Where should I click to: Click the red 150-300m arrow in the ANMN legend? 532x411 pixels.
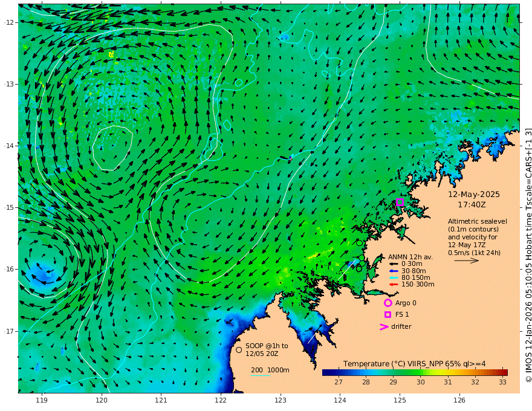393,285
